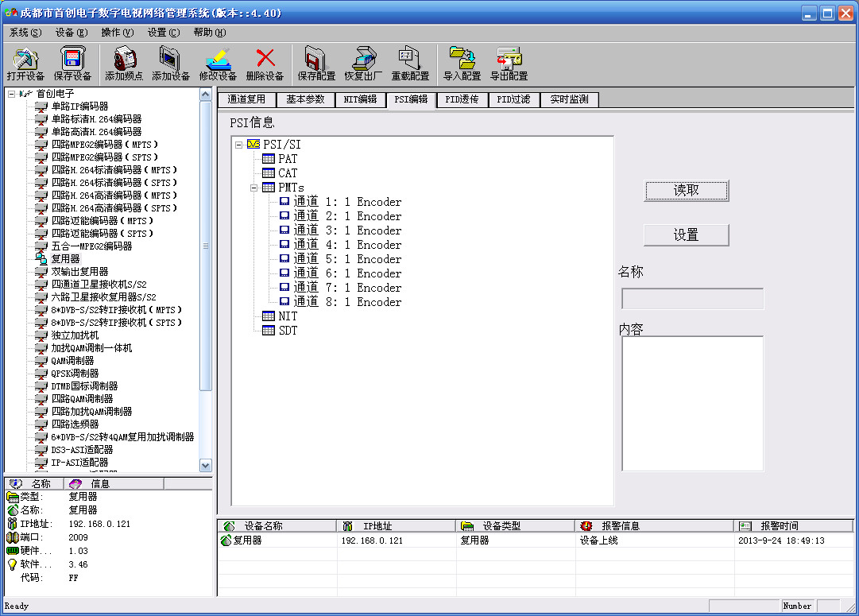This screenshot has width=859, height=616.
Task: Click the 添加设备 (Add Device) toolbar icon
Action: (170, 59)
